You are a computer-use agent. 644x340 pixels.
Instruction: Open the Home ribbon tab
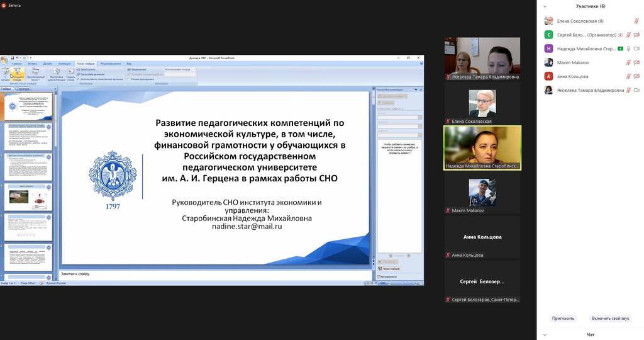17,64
